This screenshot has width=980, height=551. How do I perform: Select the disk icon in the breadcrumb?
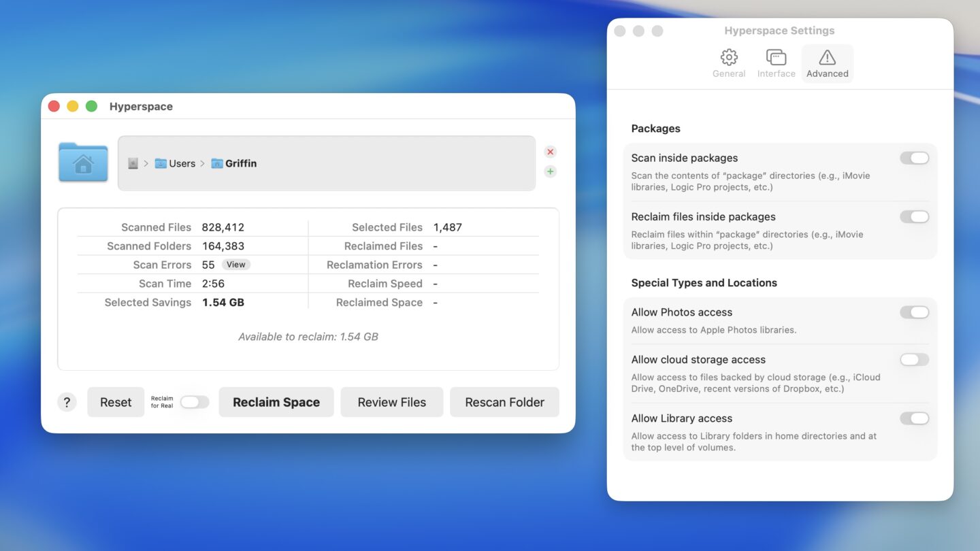[x=133, y=163]
